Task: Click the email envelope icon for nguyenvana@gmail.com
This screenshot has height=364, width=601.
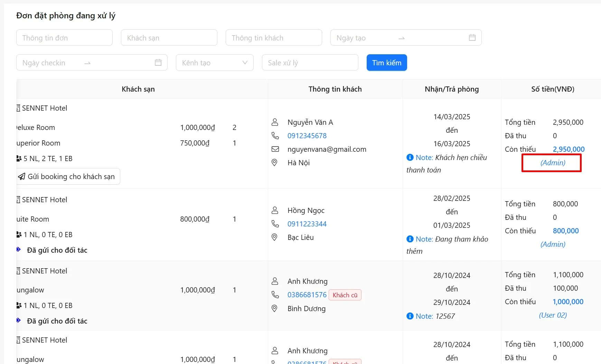Action: click(x=275, y=149)
